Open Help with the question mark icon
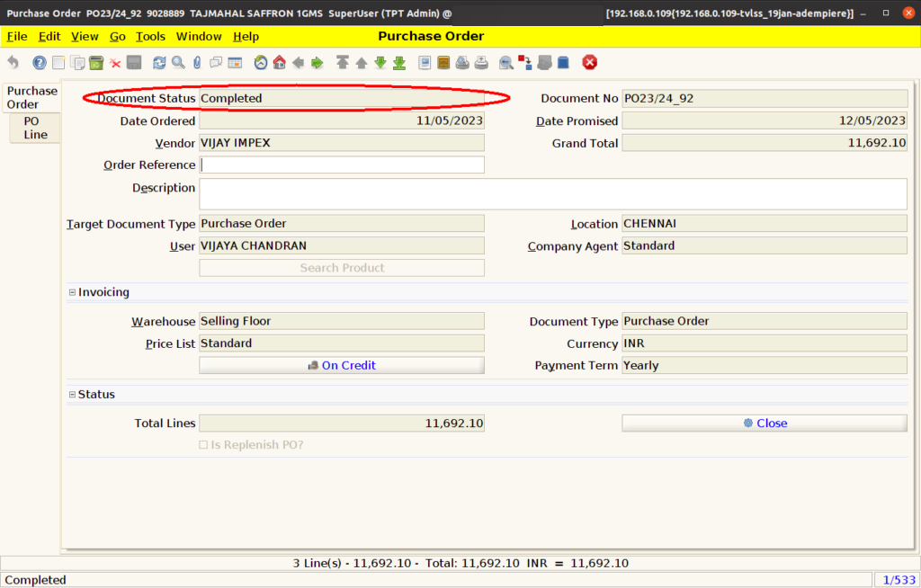921x588 pixels. point(40,62)
